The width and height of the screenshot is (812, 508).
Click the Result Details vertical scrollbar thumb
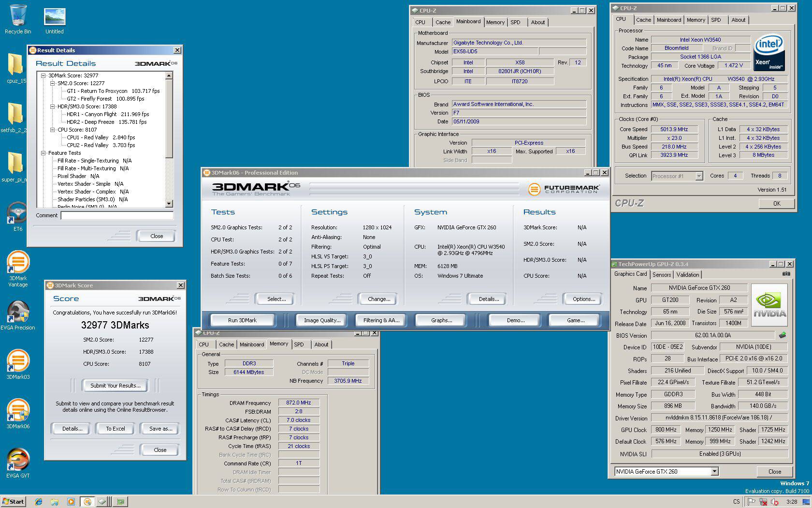click(x=169, y=119)
